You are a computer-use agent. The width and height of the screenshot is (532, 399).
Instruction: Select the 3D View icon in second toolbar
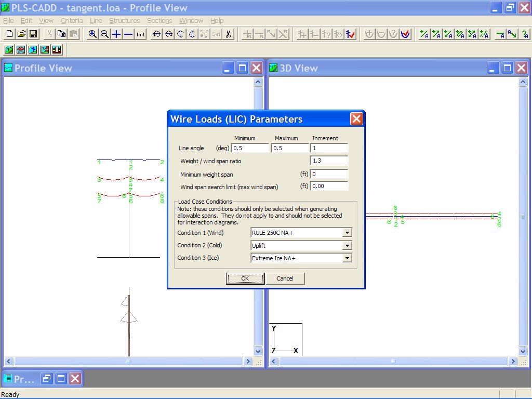point(33,50)
